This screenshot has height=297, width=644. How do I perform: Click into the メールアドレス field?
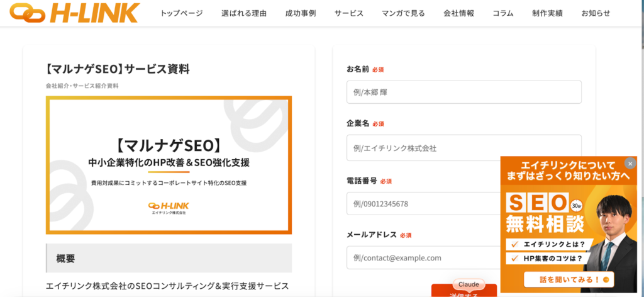pyautogui.click(x=420, y=257)
